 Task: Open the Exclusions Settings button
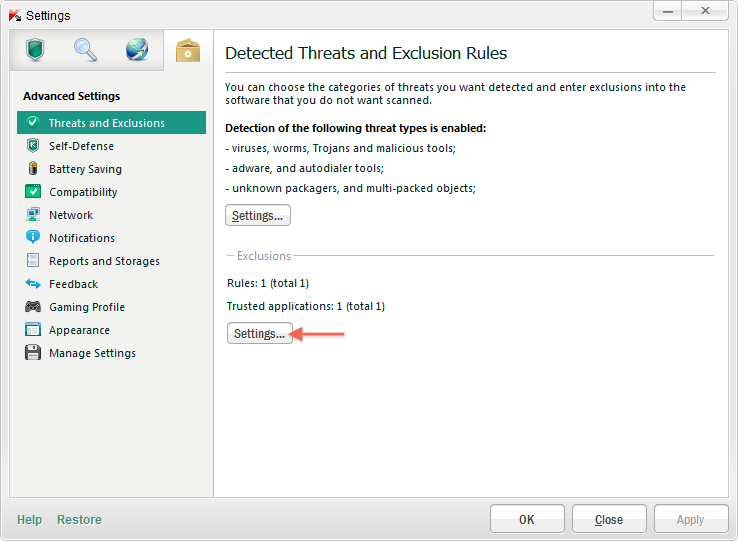point(259,334)
